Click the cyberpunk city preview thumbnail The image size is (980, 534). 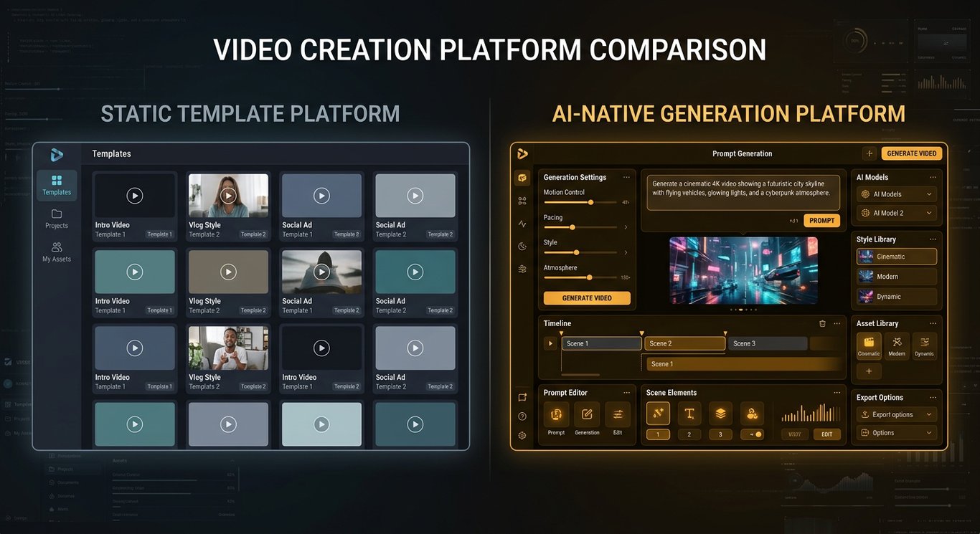(743, 271)
